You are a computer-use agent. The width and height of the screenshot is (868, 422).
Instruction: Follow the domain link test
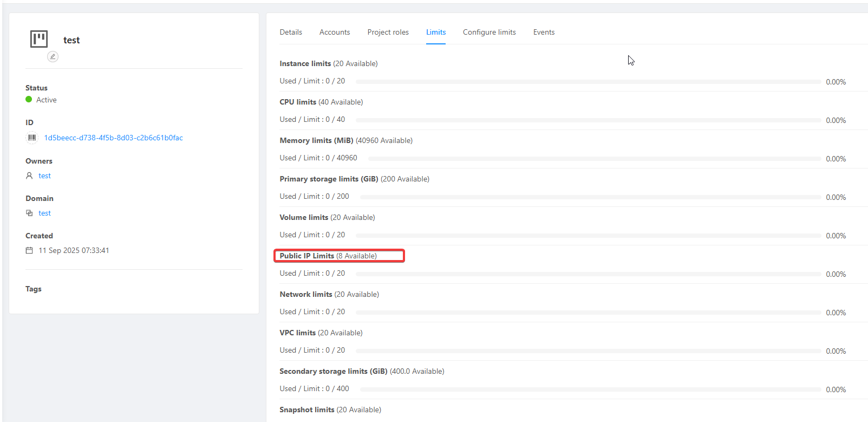[x=44, y=213]
